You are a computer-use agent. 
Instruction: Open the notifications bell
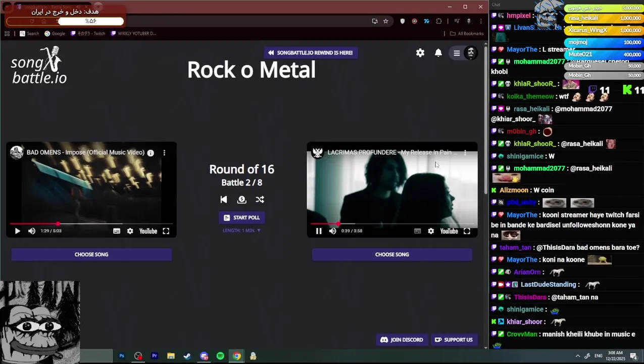438,53
